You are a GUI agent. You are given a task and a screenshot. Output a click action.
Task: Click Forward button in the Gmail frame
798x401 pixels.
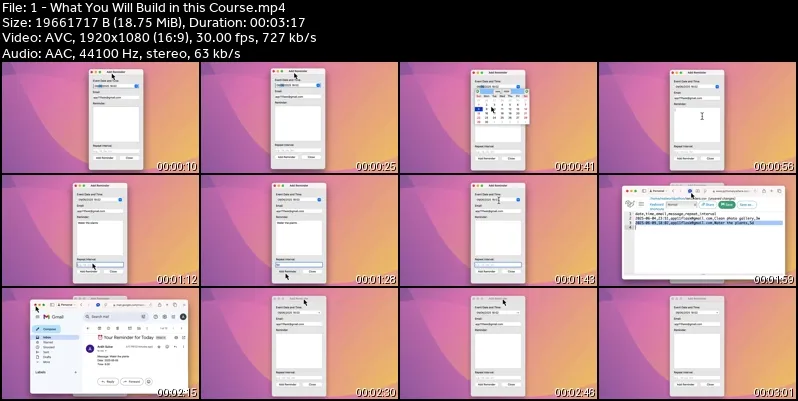[132, 382]
